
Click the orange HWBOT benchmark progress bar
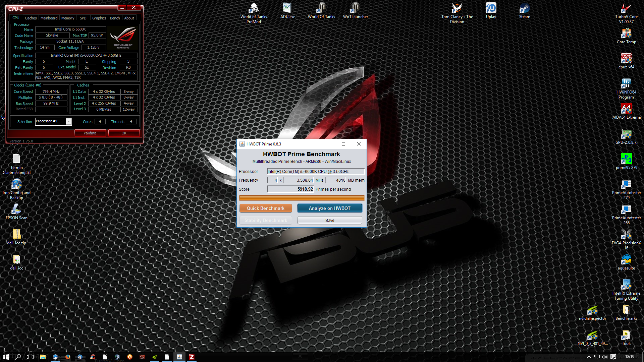tap(302, 198)
